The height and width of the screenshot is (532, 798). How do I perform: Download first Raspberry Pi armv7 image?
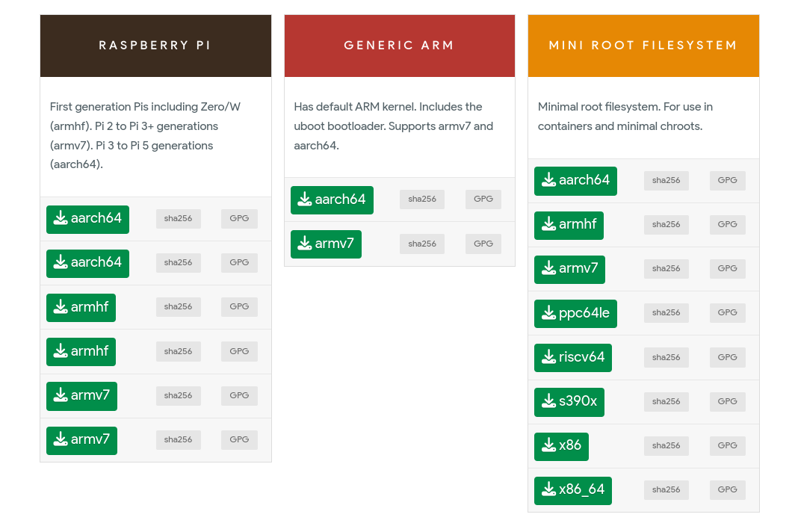click(x=81, y=396)
